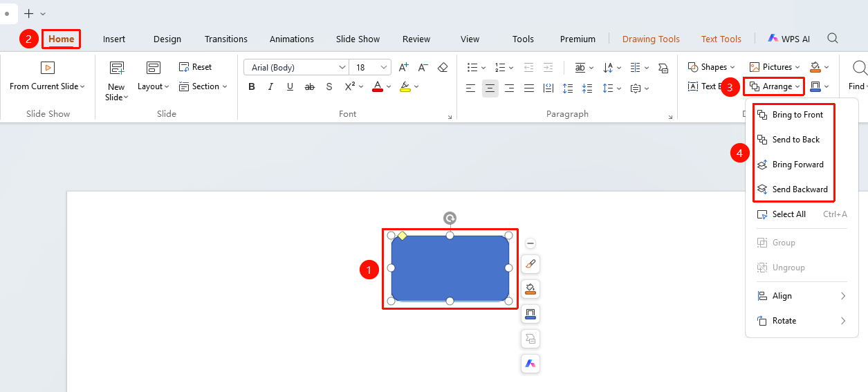Screen dimensions: 868x392
Task: Click the format painter brush floating icon
Action: pyautogui.click(x=530, y=264)
